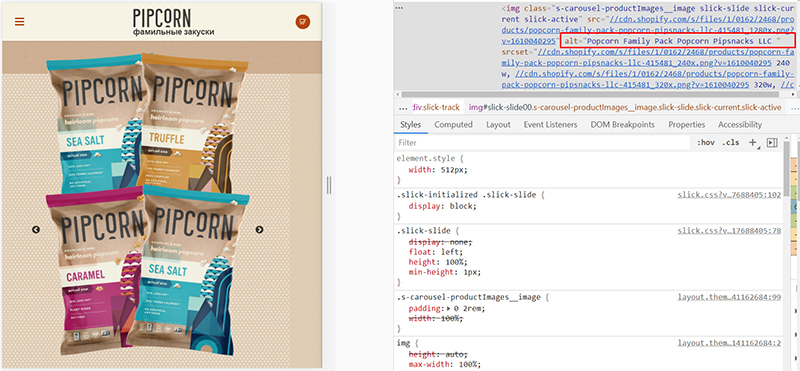
Task: Click the New Style Rule plus icon
Action: 753,142
